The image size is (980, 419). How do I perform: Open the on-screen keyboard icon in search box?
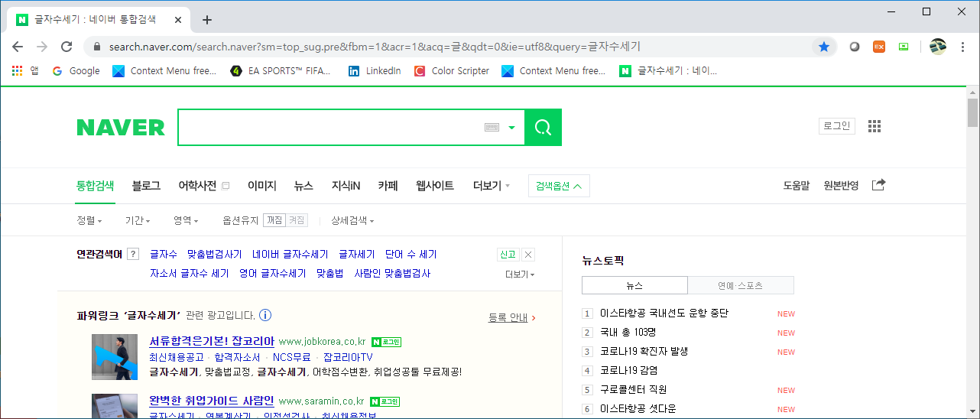492,128
